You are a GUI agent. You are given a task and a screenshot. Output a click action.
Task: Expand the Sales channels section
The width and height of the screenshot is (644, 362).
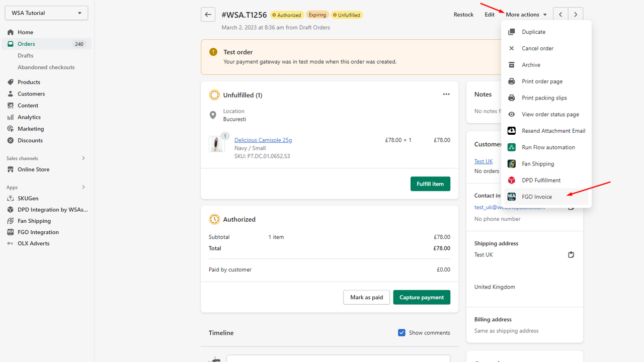(x=83, y=158)
